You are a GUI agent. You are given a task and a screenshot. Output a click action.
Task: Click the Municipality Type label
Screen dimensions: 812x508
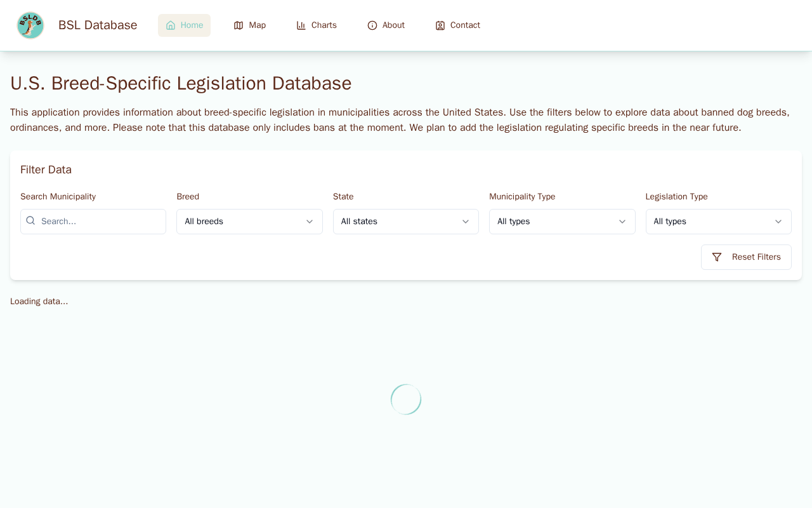522,197
